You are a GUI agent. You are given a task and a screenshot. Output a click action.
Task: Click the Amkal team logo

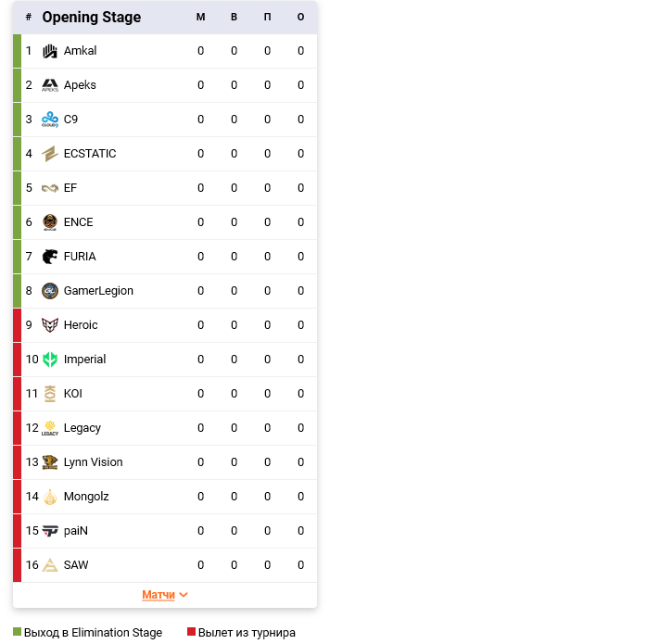50,51
